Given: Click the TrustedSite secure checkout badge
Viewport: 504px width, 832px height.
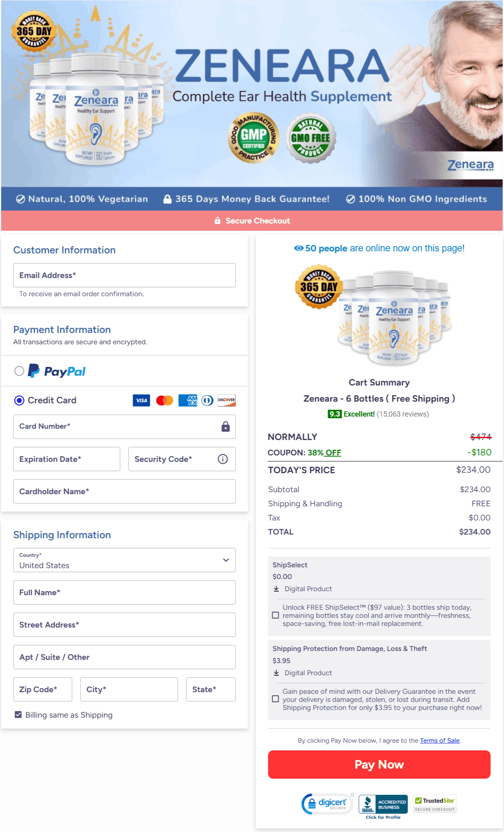Looking at the screenshot, I should pyautogui.click(x=435, y=804).
